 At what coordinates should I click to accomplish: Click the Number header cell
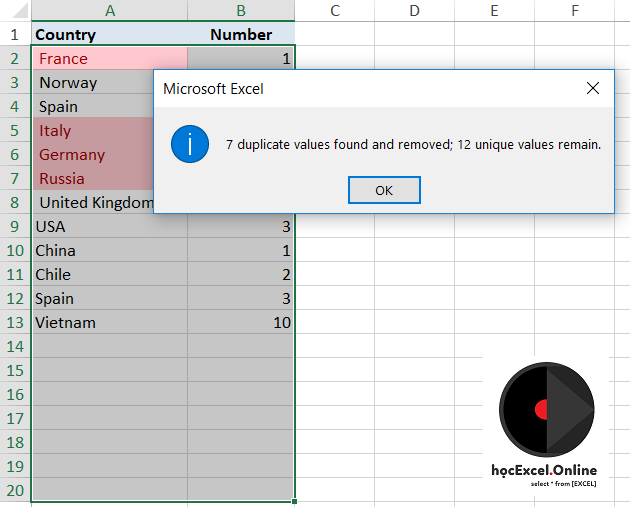coord(241,34)
